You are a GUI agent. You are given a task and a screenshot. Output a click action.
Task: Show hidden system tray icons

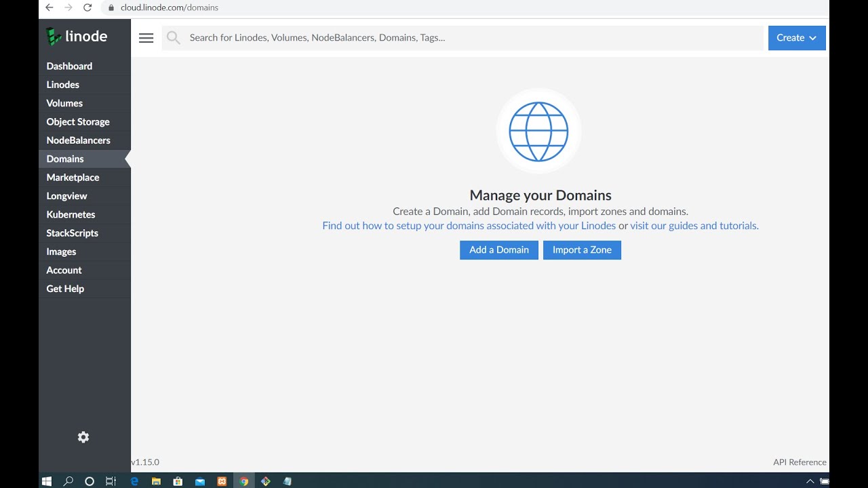pyautogui.click(x=810, y=481)
